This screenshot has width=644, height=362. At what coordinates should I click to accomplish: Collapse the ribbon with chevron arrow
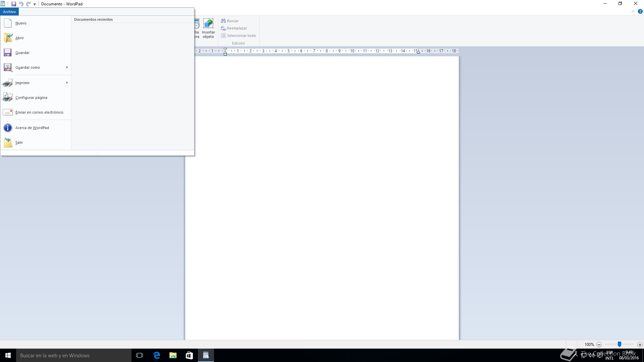coord(633,11)
